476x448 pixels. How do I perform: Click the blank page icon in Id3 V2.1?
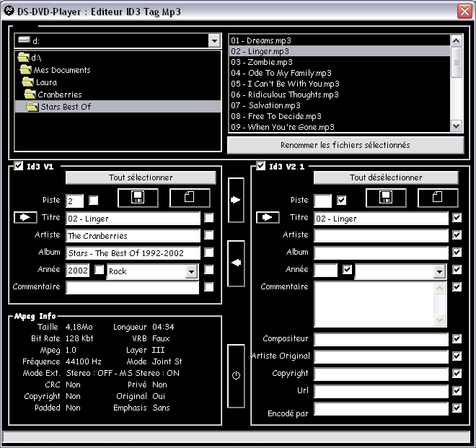tap(438, 198)
